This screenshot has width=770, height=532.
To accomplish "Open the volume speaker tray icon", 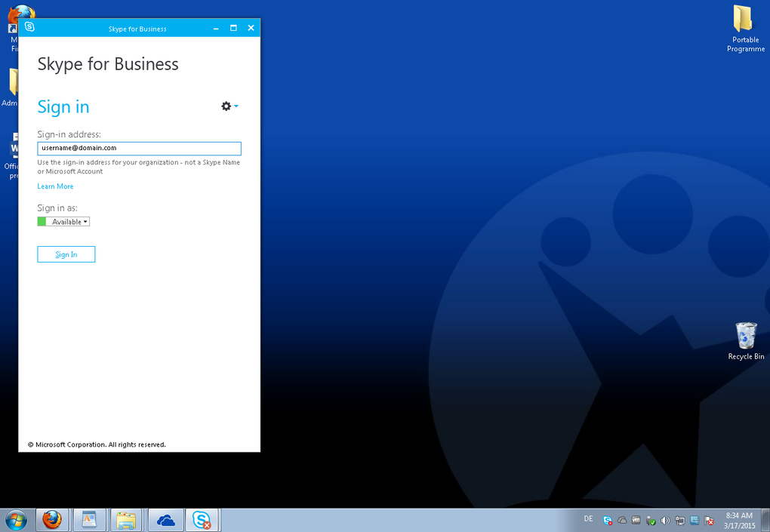I will point(665,521).
